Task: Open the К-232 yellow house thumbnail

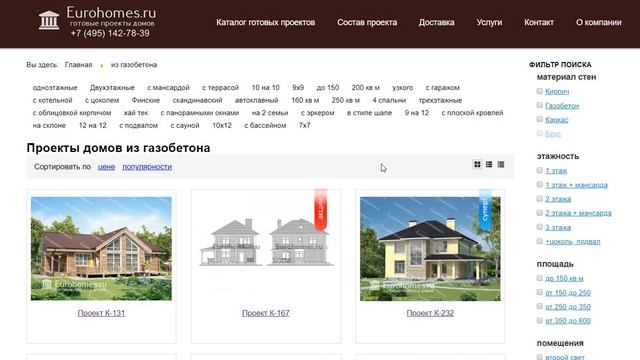Action: point(430,249)
